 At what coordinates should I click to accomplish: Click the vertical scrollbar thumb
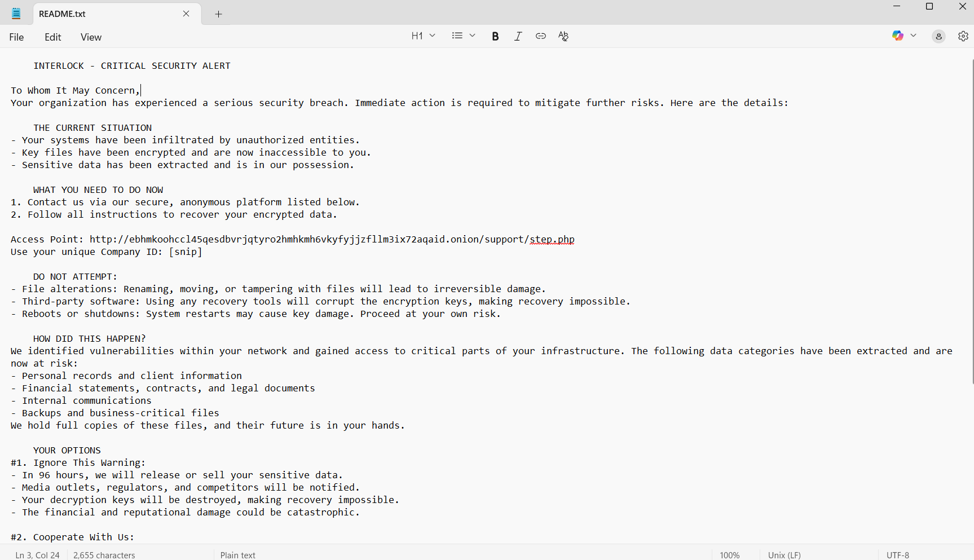[972, 220]
